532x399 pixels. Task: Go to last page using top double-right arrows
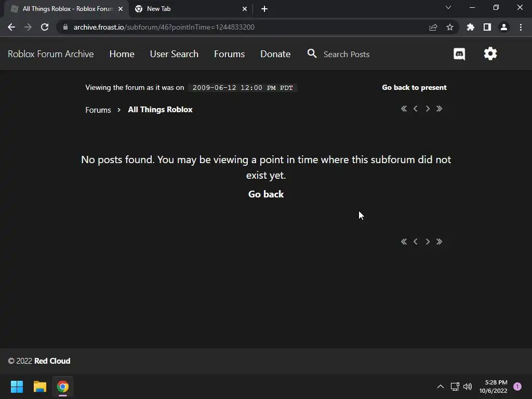tap(440, 109)
